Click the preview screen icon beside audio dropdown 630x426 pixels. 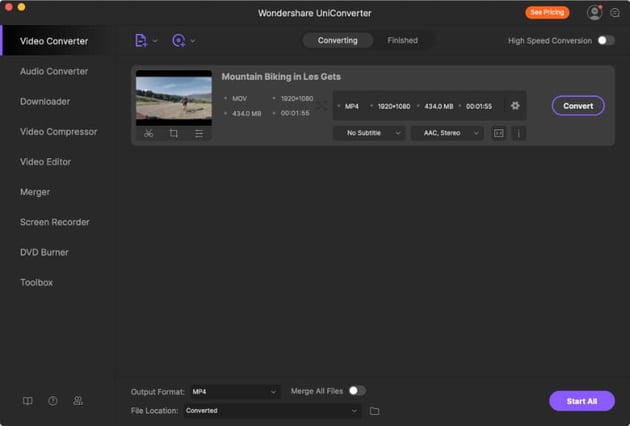coord(499,133)
